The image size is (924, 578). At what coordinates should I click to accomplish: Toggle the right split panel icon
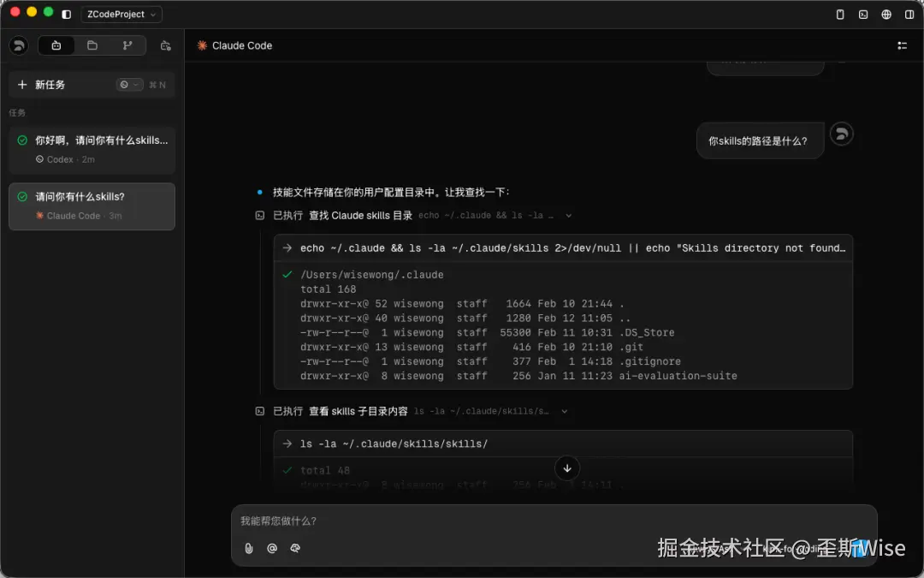[x=909, y=15]
